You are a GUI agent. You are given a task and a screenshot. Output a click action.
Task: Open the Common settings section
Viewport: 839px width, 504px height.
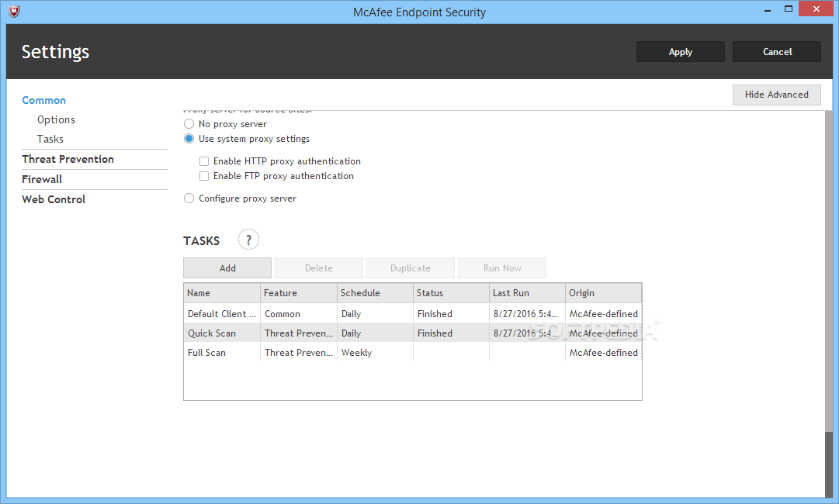44,101
